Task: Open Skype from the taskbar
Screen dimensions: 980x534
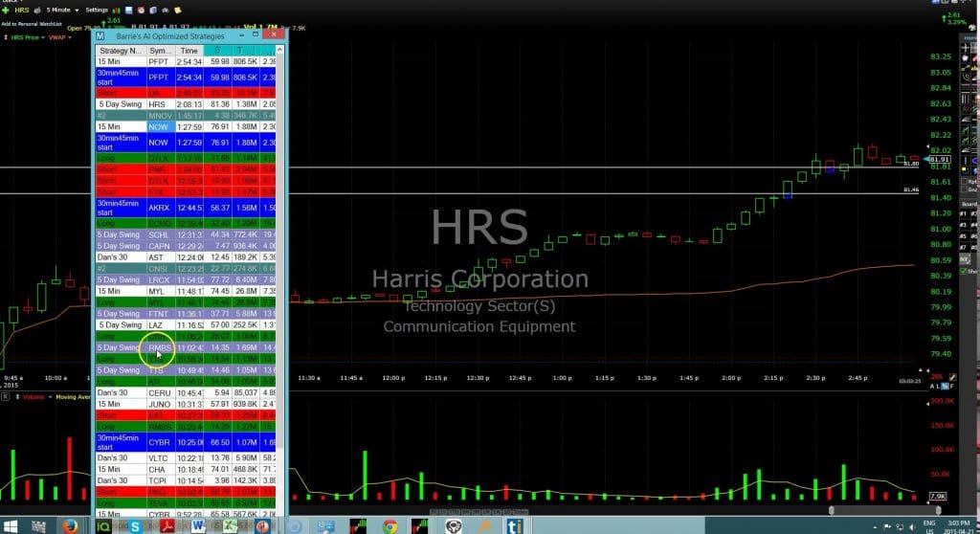Action: tap(134, 526)
